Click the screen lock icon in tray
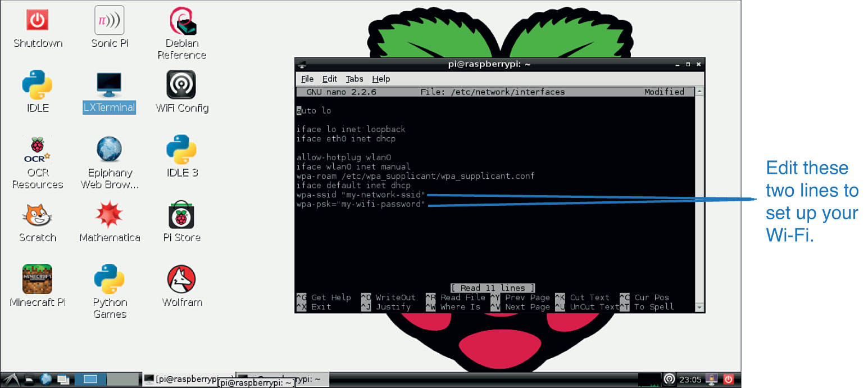This screenshot has height=388, width=868. (x=712, y=379)
